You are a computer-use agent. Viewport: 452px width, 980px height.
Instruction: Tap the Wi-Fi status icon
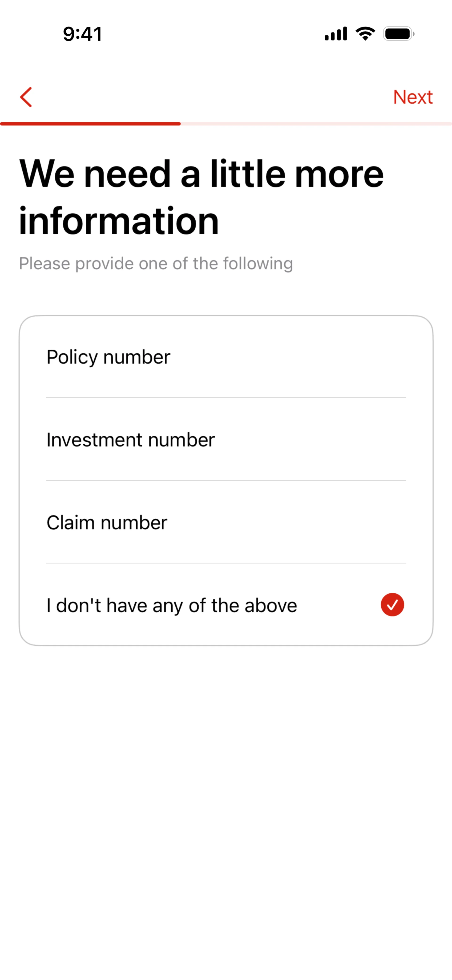pos(365,34)
